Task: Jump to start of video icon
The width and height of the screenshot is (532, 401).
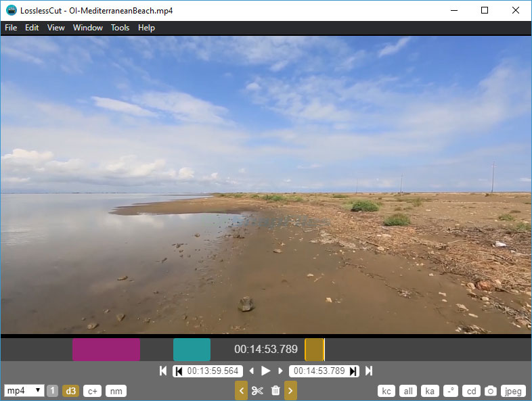Action: [x=163, y=371]
